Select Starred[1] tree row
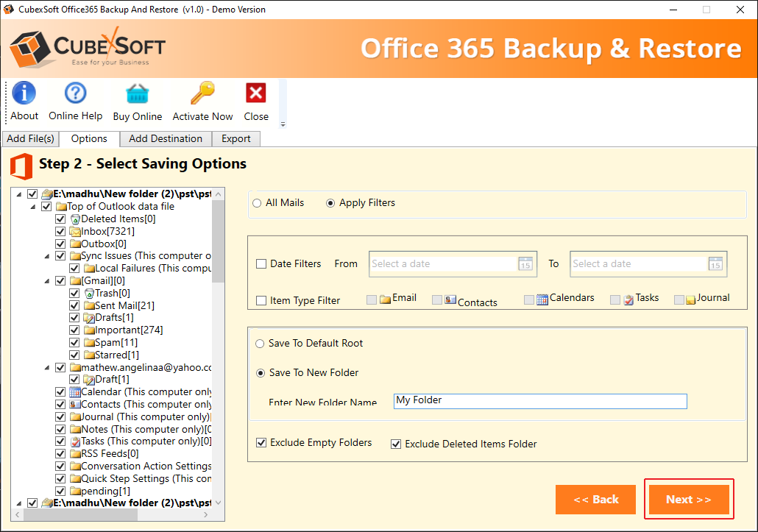Viewport: 758px width, 532px height. [x=116, y=355]
